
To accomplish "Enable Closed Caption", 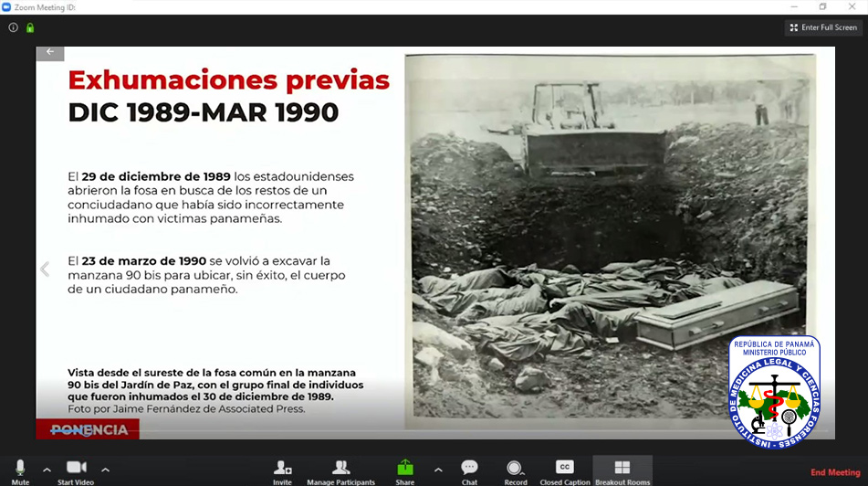I will (565, 472).
